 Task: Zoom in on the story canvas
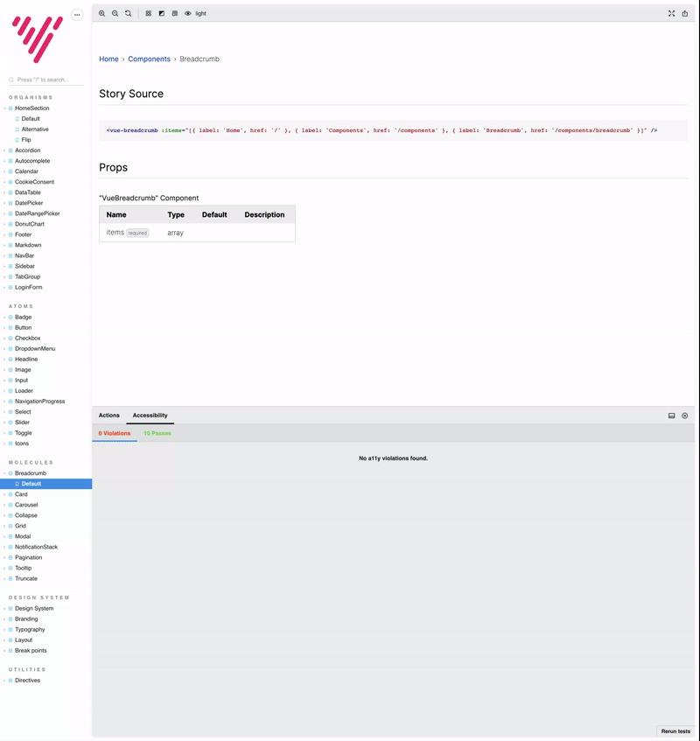click(102, 13)
